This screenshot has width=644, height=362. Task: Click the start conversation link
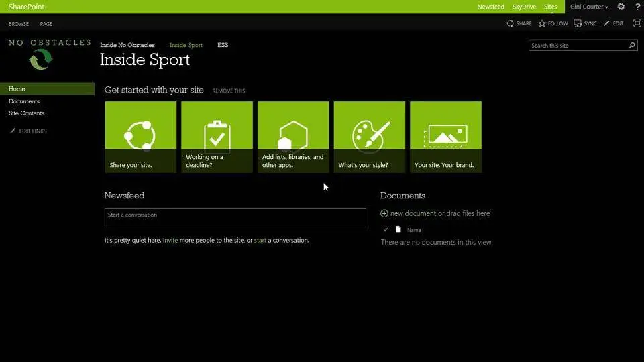(x=260, y=241)
